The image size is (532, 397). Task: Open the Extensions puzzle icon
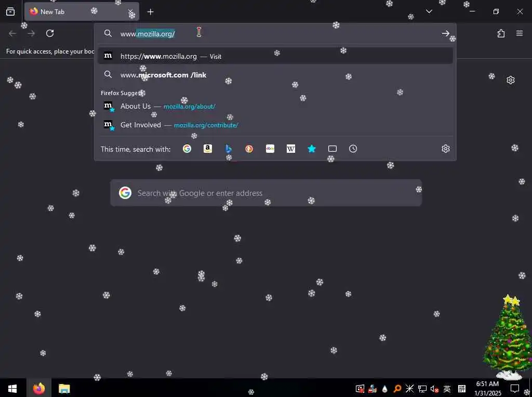click(501, 33)
